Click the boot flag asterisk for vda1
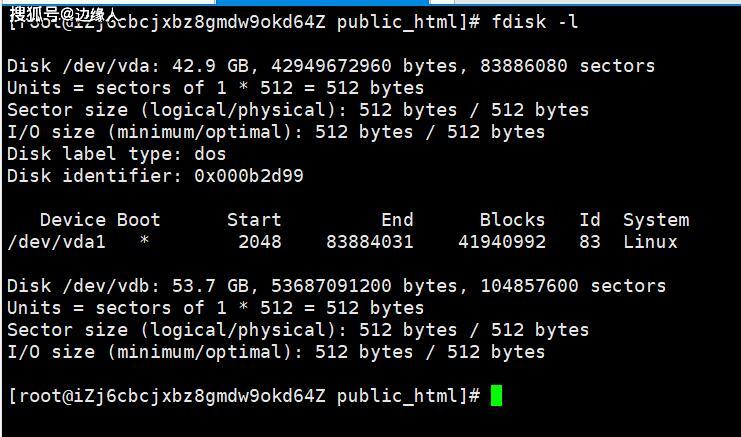This screenshot has height=437, width=741. [145, 242]
